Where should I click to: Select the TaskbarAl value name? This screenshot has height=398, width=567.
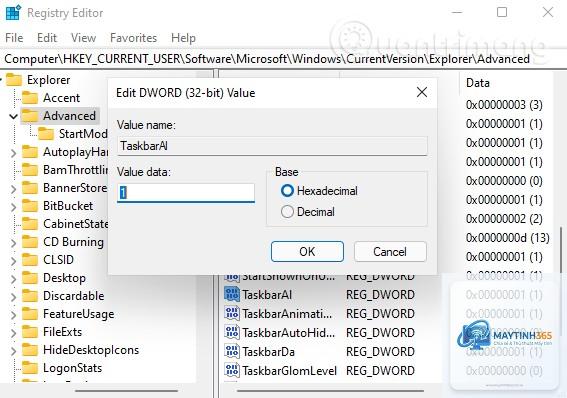[267, 295]
